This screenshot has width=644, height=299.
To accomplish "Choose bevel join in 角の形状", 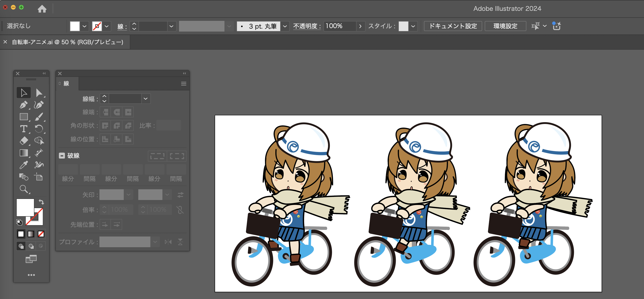I will point(128,126).
